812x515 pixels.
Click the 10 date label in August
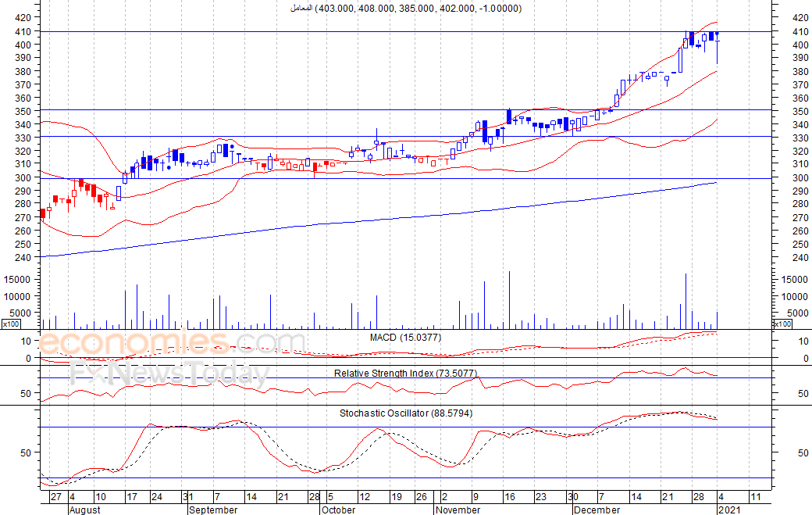pyautogui.click(x=101, y=497)
